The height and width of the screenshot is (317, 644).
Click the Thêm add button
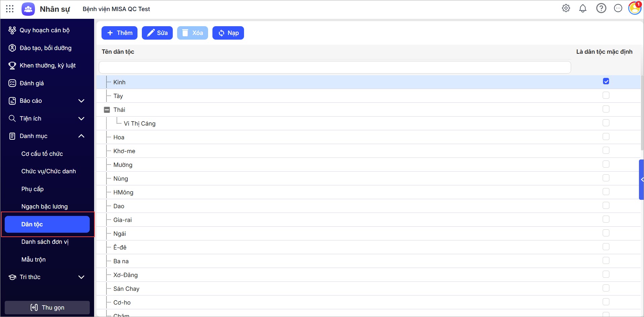point(119,33)
